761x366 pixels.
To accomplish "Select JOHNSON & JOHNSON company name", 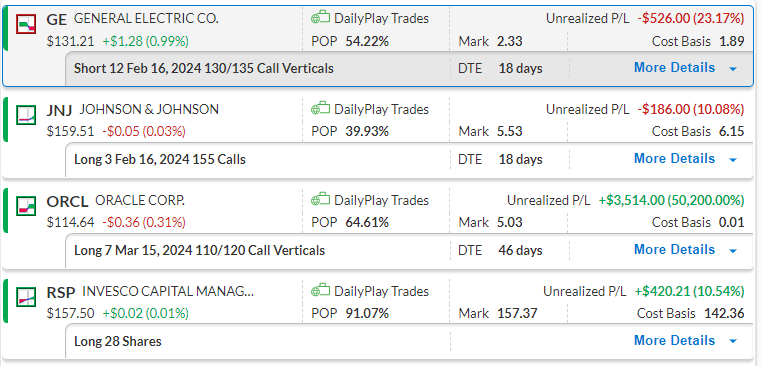I will tap(149, 109).
